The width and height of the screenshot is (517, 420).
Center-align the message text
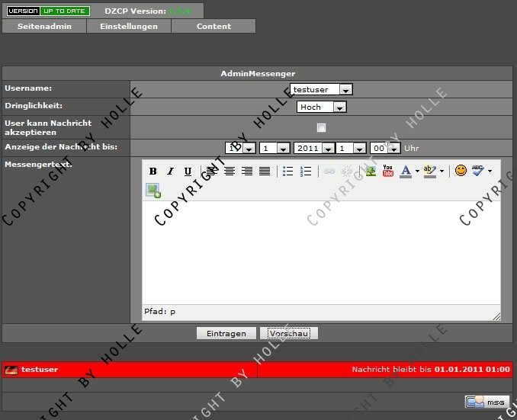pyautogui.click(x=230, y=172)
